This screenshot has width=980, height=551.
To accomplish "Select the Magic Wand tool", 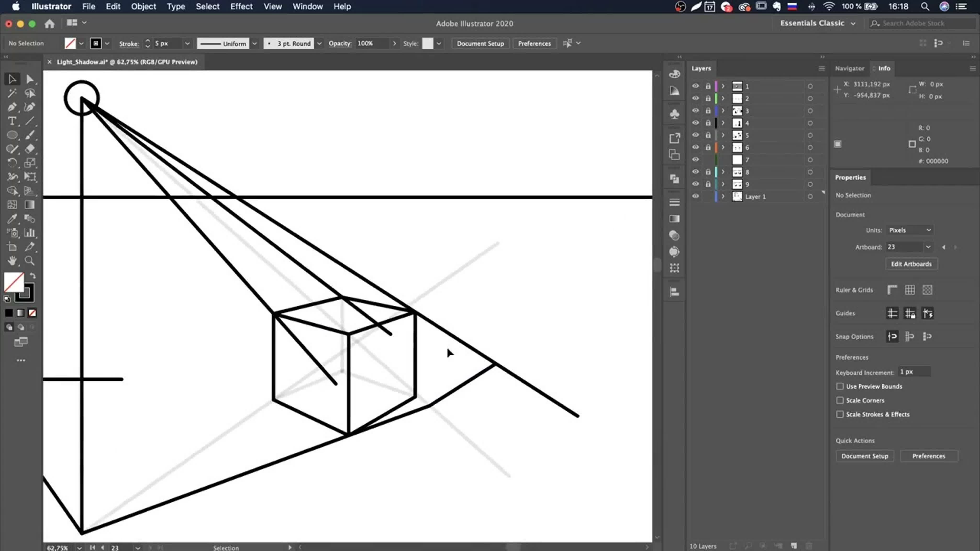I will (12, 93).
